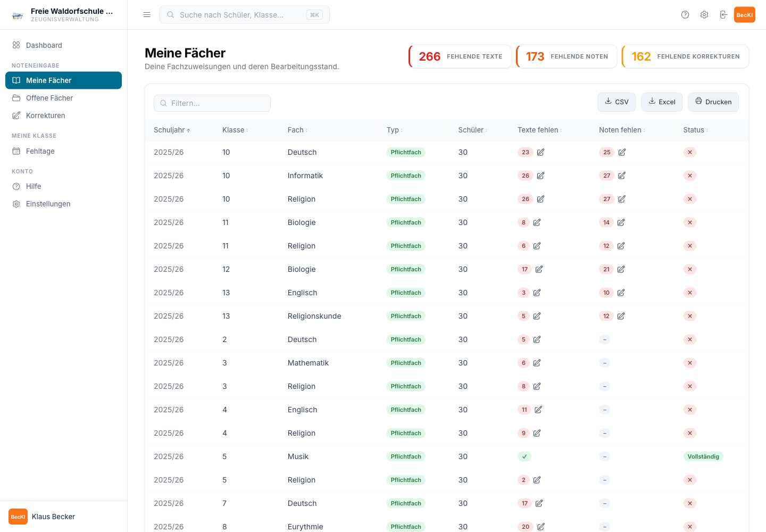Focus the Filtern input field
Viewport: 766px width, 532px height.
coord(212,103)
